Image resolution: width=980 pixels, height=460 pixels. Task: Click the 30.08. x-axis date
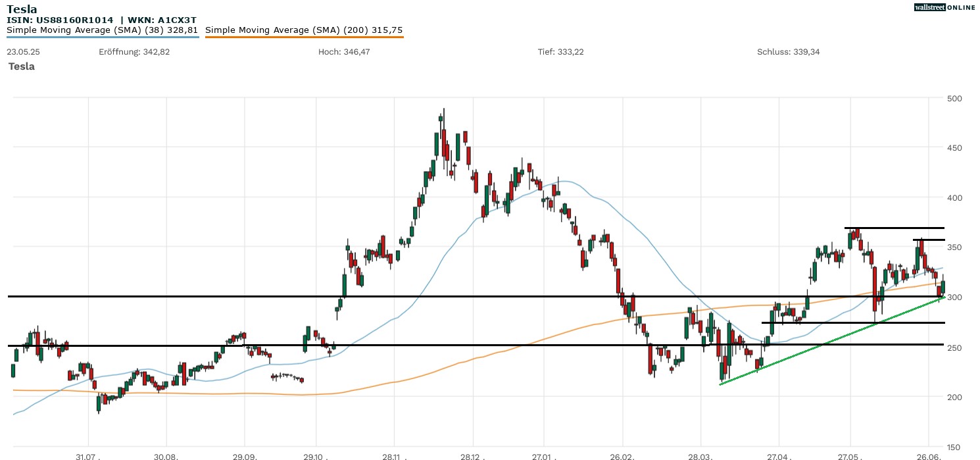[166, 457]
